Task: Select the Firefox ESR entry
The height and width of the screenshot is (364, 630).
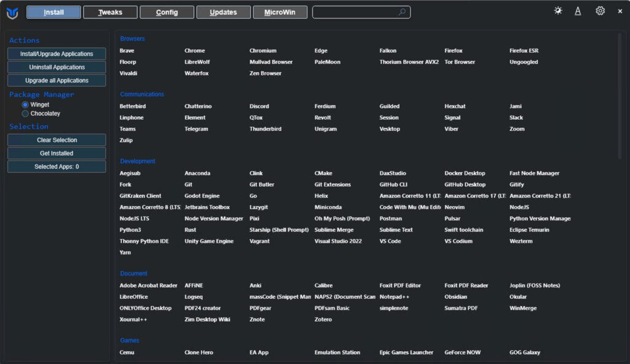Action: pos(524,50)
